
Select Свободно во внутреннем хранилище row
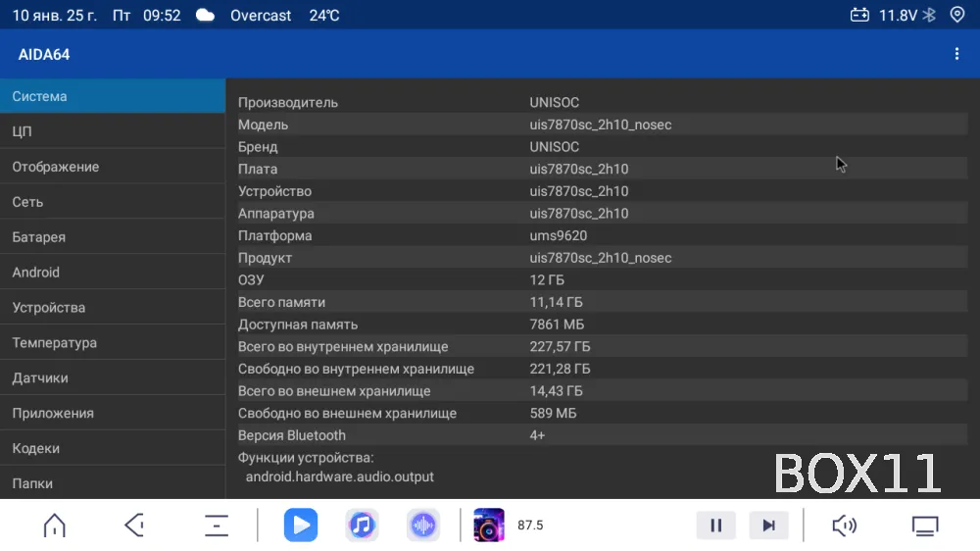point(603,369)
